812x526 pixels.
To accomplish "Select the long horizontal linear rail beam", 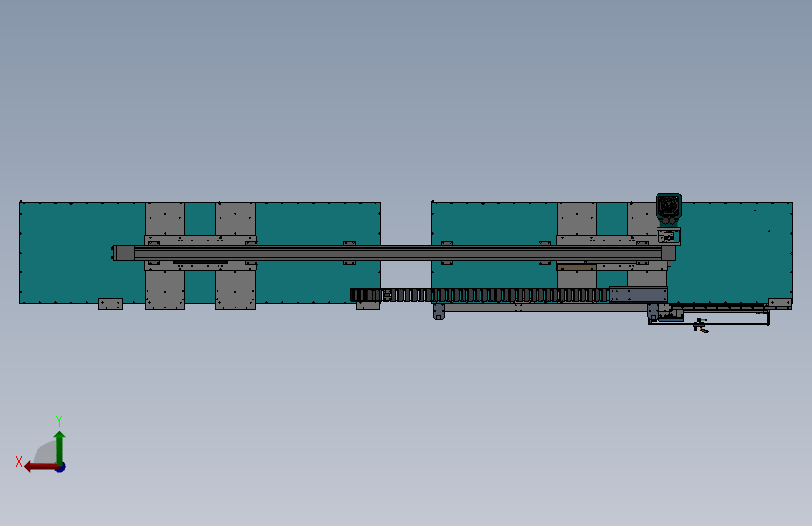I will pyautogui.click(x=398, y=253).
